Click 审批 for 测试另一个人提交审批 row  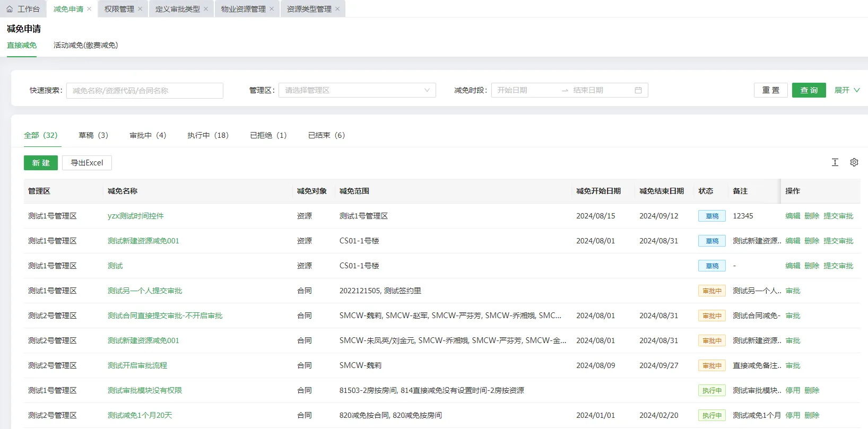coord(793,291)
